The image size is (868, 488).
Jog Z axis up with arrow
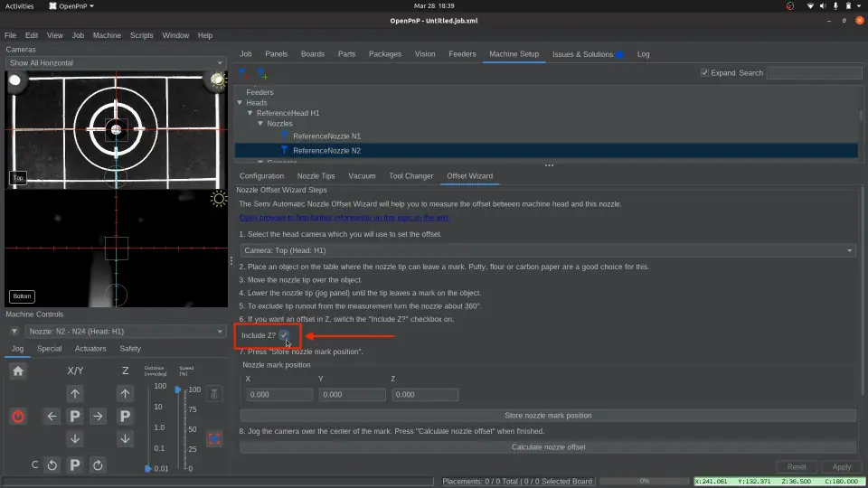[x=126, y=393]
